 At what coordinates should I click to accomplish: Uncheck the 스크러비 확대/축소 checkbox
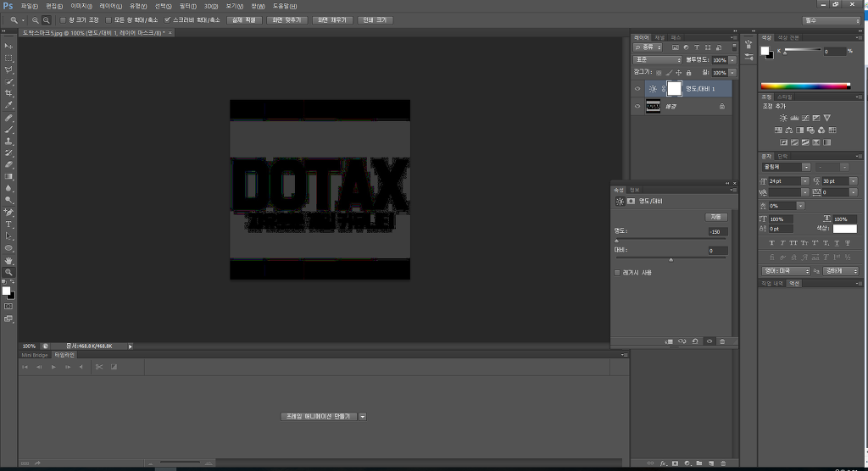(x=167, y=20)
